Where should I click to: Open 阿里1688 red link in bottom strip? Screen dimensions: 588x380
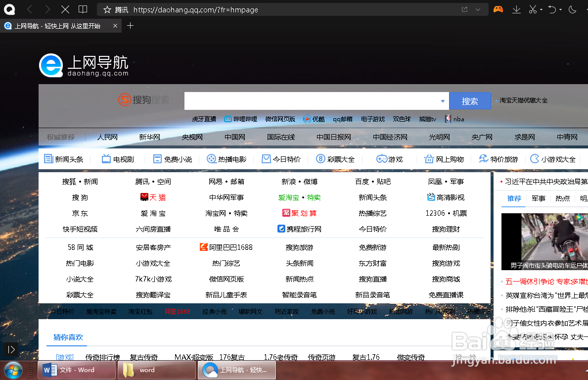178,311
